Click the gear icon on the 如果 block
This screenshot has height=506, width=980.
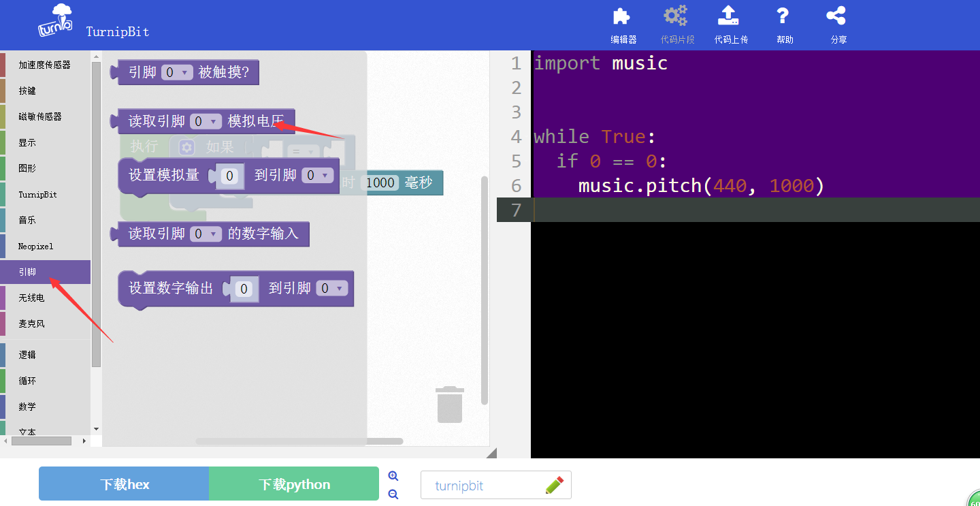187,146
